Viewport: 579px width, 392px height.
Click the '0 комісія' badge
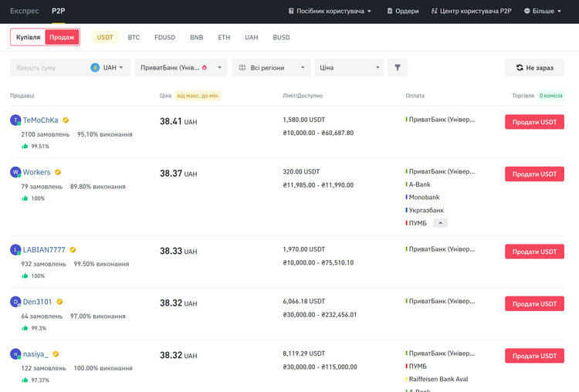coord(551,96)
